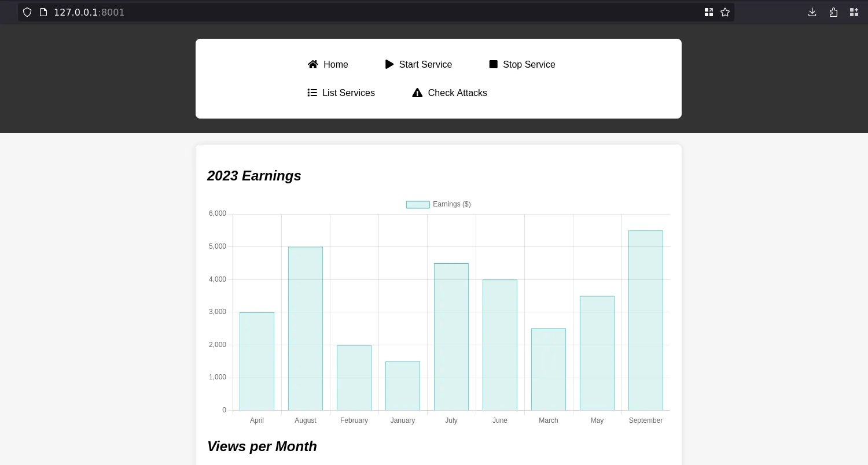Bookmark this page with the star icon

coord(725,12)
